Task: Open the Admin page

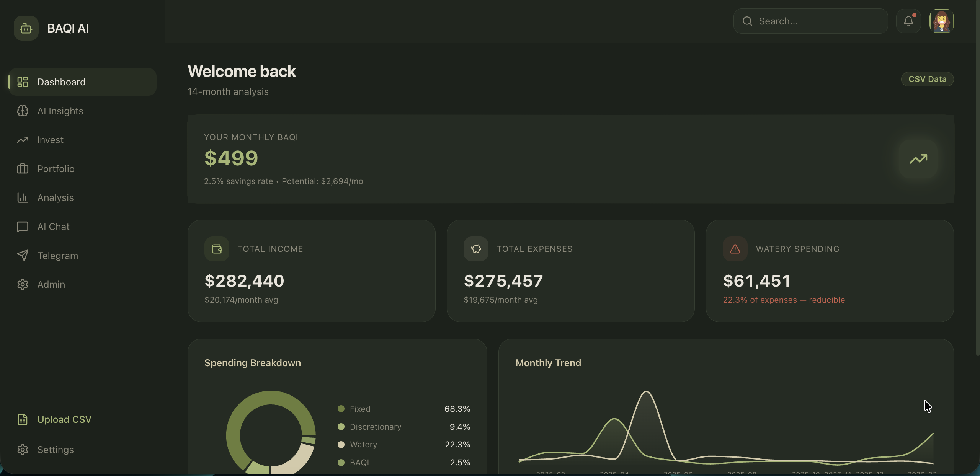Action: click(x=82, y=284)
